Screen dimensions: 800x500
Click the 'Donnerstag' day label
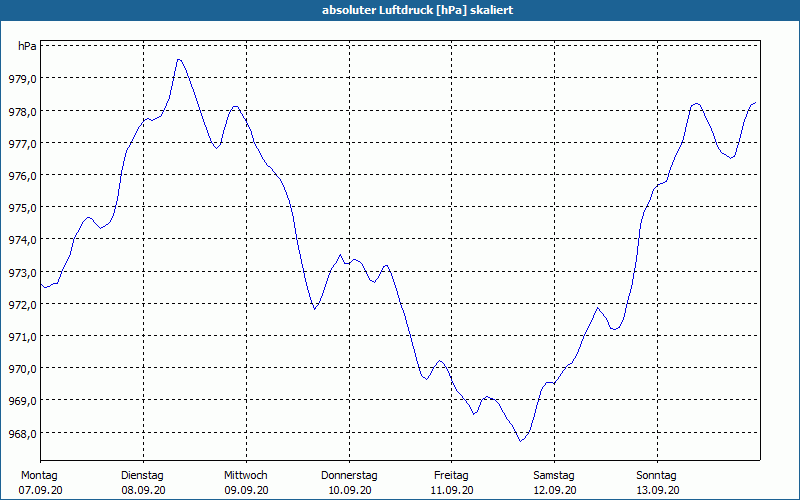(349, 476)
